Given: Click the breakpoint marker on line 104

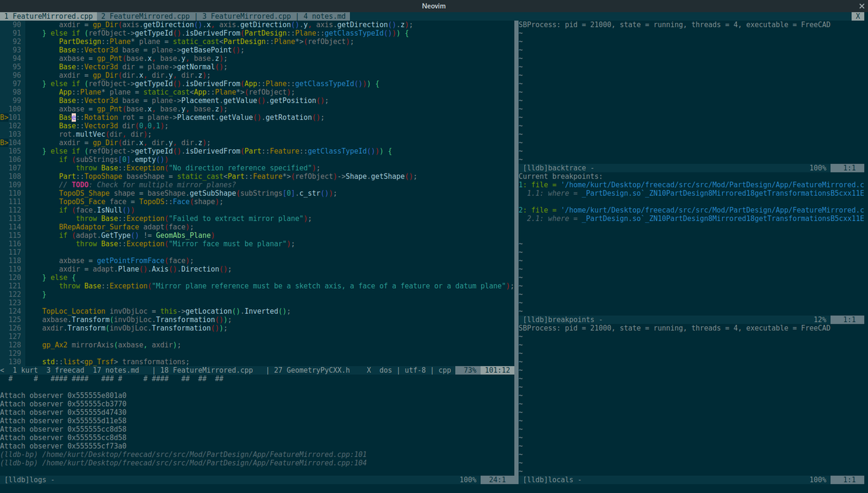Looking at the screenshot, I should 4,143.
